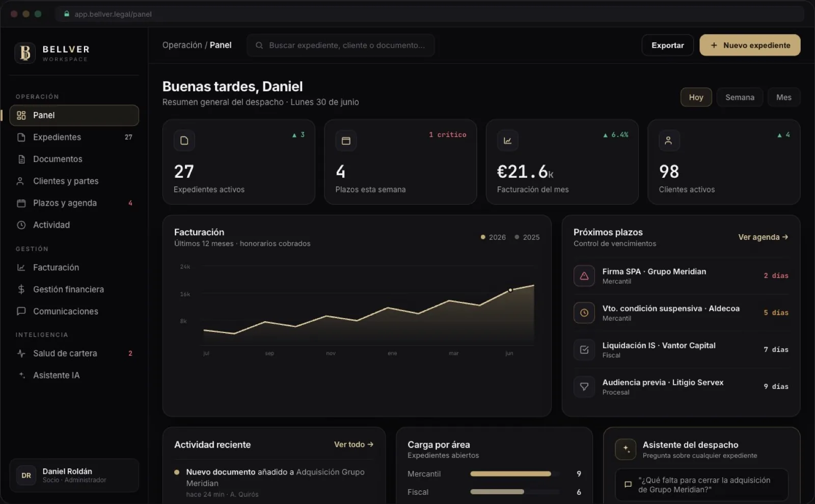The image size is (815, 504).
Task: Toggle the 2025 chart legend series
Action: point(527,237)
